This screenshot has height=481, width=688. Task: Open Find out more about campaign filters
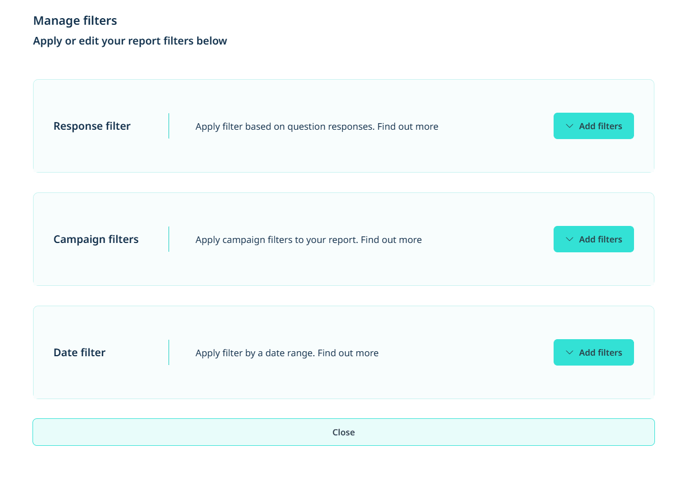(x=391, y=240)
